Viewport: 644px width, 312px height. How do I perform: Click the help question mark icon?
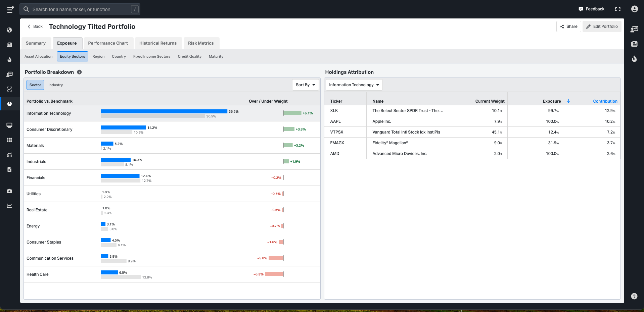click(x=634, y=296)
